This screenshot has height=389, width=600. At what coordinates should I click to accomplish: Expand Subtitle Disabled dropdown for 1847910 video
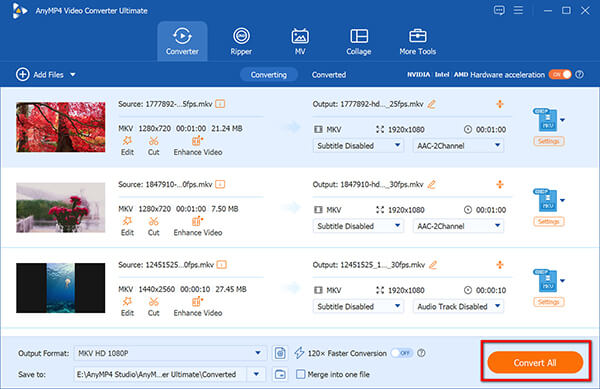point(358,226)
